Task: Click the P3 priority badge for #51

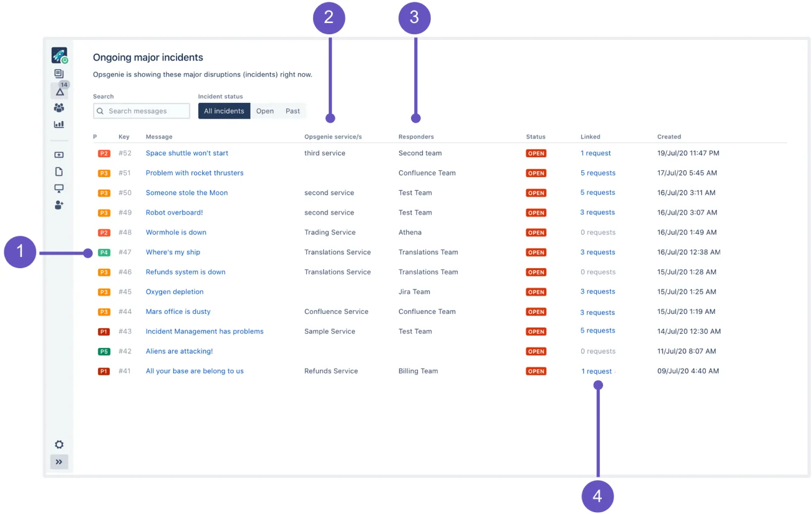Action: (x=104, y=173)
